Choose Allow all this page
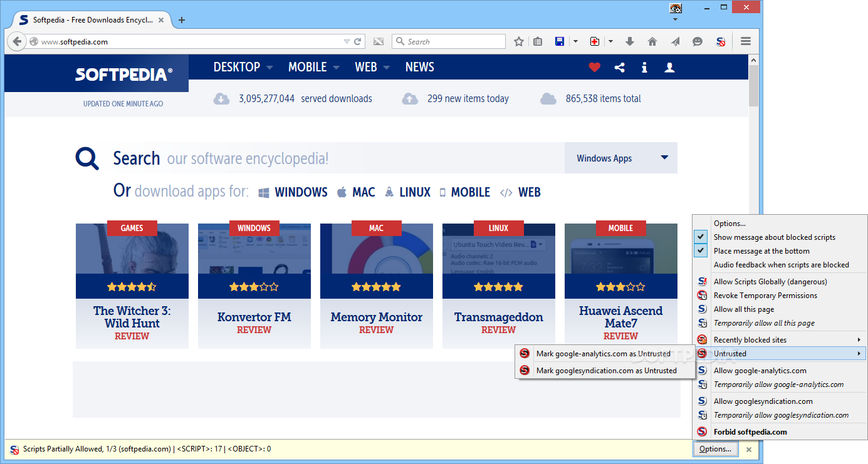868x464 pixels. pyautogui.click(x=780, y=309)
